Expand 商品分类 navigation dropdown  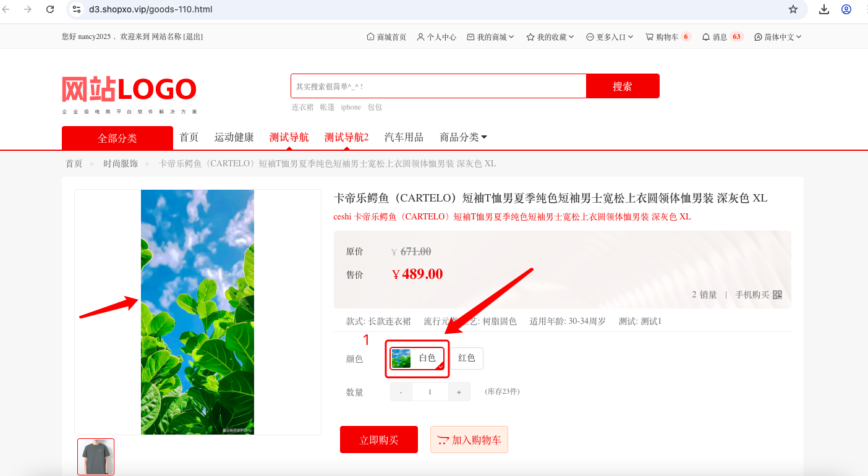tap(464, 137)
